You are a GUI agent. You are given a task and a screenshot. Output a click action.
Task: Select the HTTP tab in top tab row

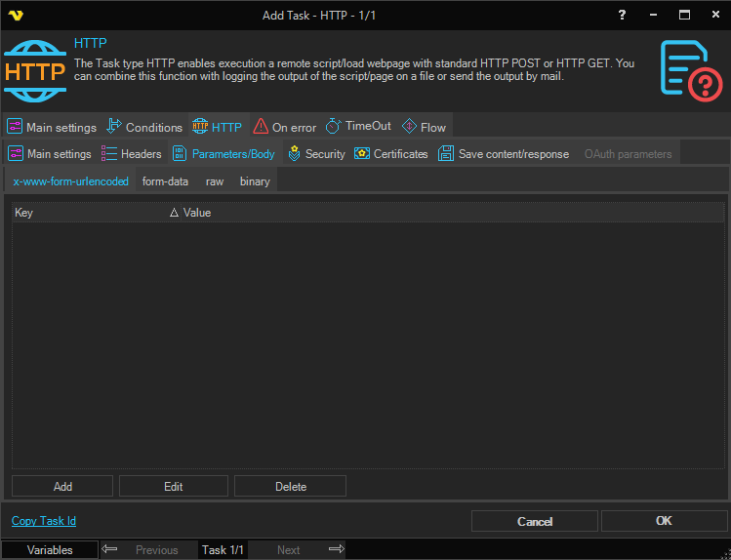(x=218, y=127)
